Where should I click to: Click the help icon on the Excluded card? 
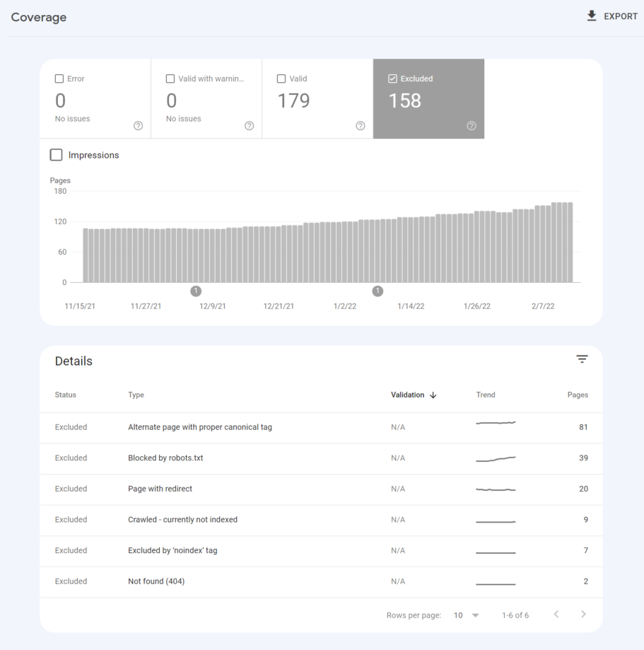471,125
